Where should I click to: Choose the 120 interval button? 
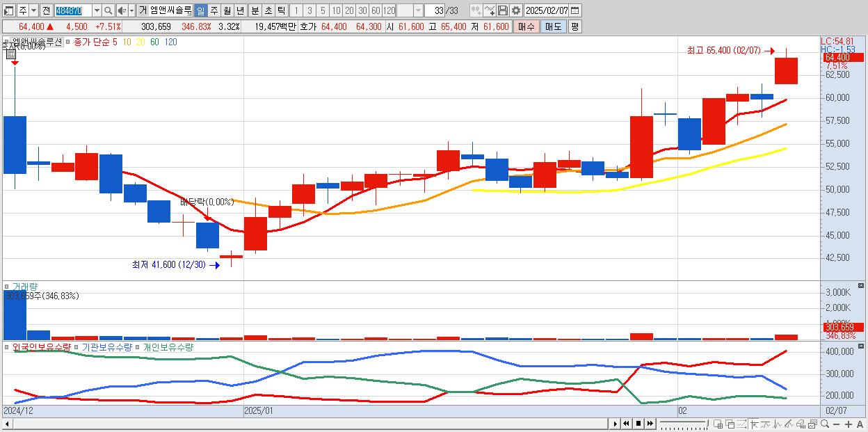pos(389,10)
